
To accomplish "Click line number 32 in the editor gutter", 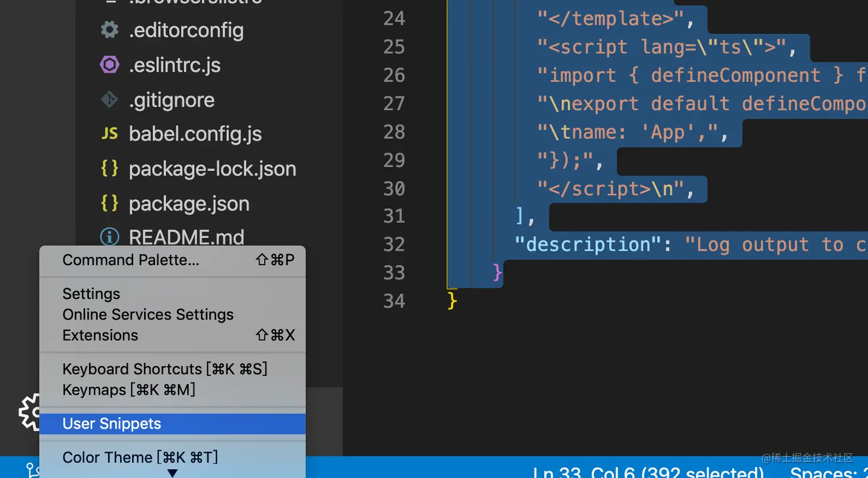I will tap(394, 244).
